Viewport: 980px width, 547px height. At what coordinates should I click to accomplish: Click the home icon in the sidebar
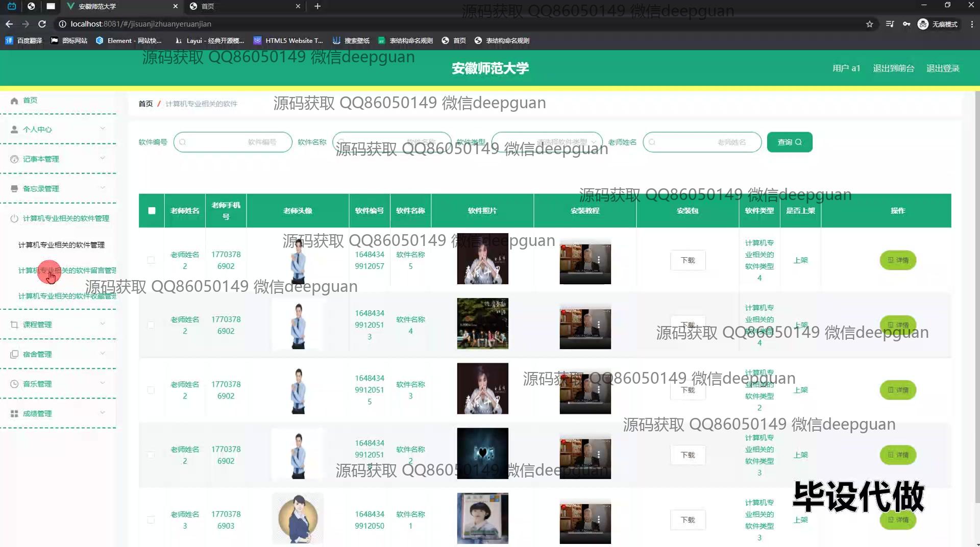coord(14,101)
